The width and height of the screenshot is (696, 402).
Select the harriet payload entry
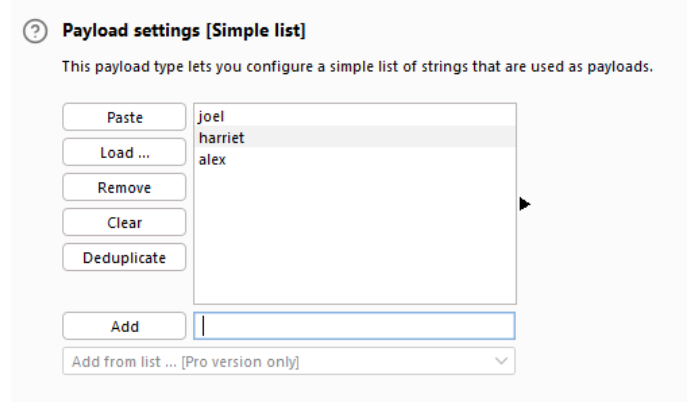221,138
